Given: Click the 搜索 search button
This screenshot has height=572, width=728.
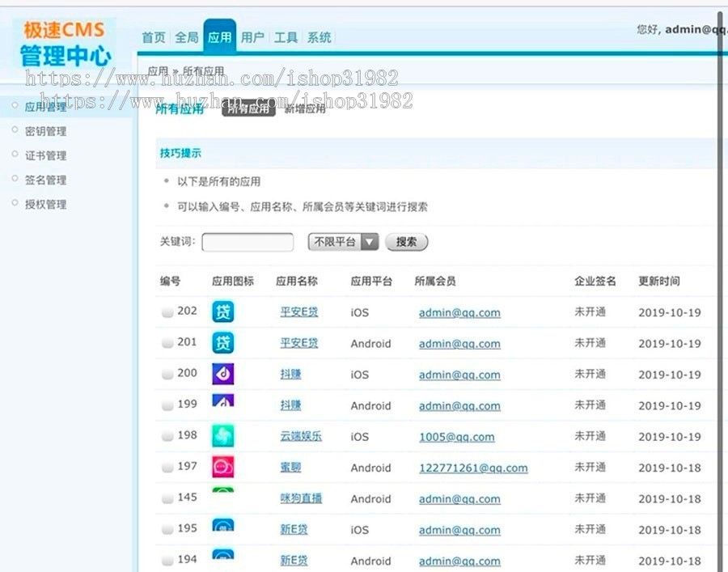Looking at the screenshot, I should pyautogui.click(x=406, y=241).
